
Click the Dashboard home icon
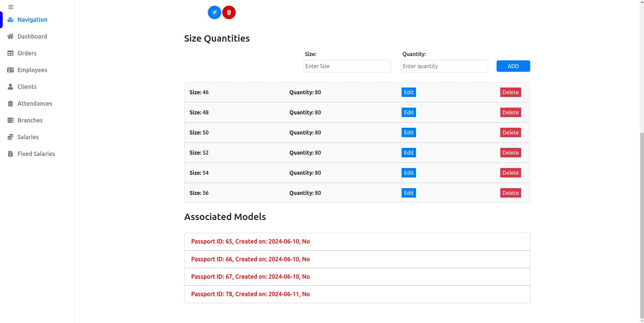[11, 37]
